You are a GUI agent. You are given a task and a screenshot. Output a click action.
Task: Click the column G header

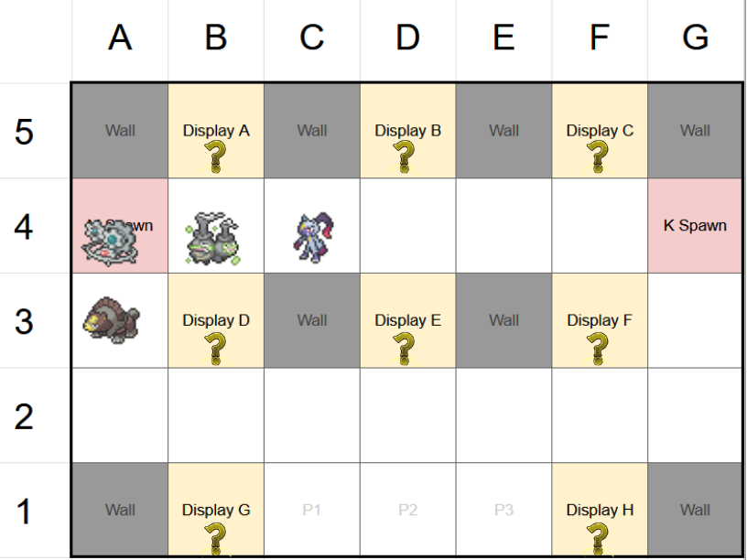[695, 38]
